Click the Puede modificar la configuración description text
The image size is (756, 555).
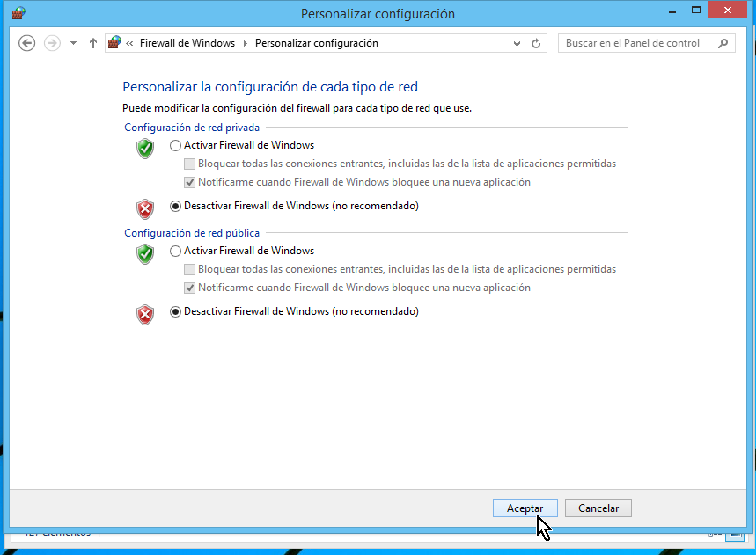(297, 108)
